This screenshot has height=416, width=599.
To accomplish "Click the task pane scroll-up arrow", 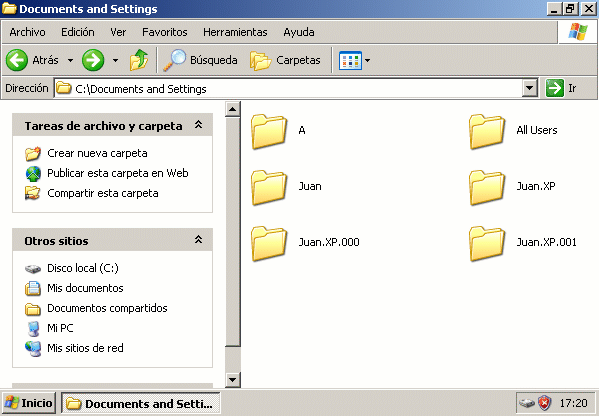I will pyautogui.click(x=233, y=110).
